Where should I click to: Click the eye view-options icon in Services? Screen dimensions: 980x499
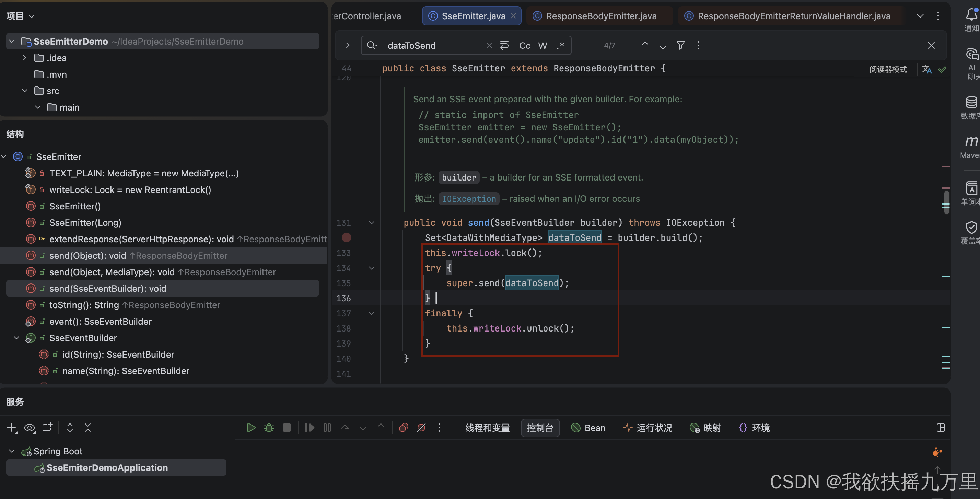[30, 428]
